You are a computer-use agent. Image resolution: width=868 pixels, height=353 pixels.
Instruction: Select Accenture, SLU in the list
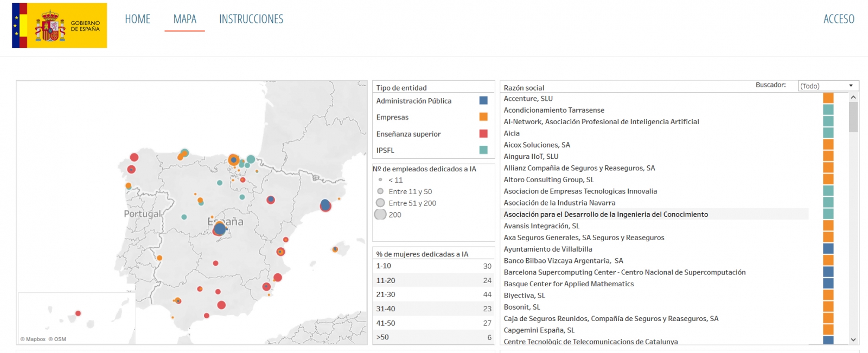pyautogui.click(x=528, y=99)
